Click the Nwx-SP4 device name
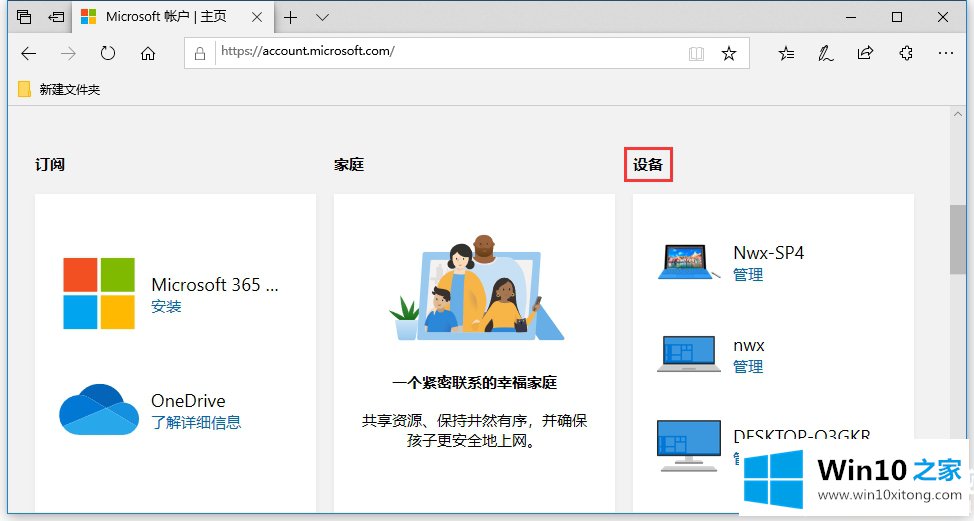This screenshot has width=974, height=521. coord(768,253)
